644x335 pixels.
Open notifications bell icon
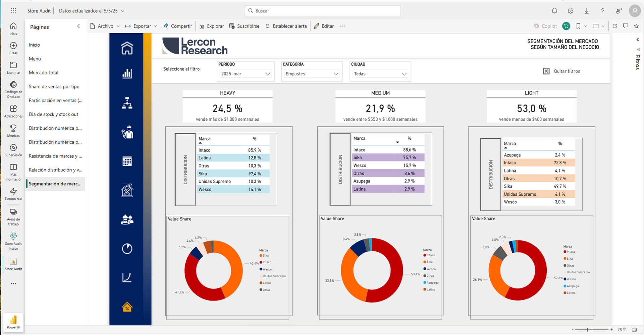click(x=554, y=11)
